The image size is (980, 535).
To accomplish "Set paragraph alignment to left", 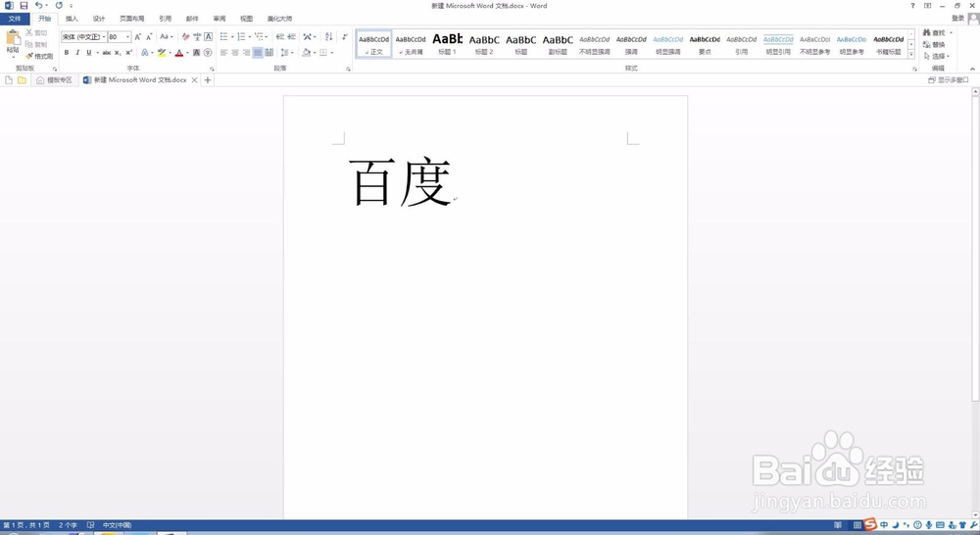I will coord(223,53).
